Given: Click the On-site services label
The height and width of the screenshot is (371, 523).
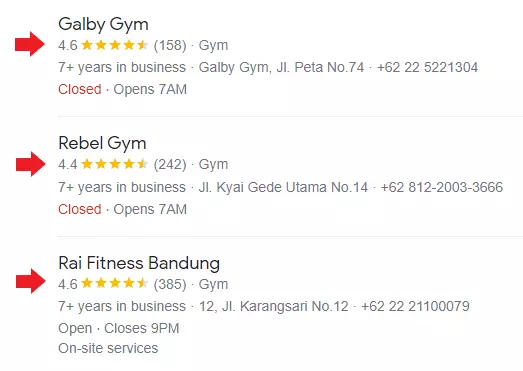Looking at the screenshot, I should pyautogui.click(x=108, y=348).
